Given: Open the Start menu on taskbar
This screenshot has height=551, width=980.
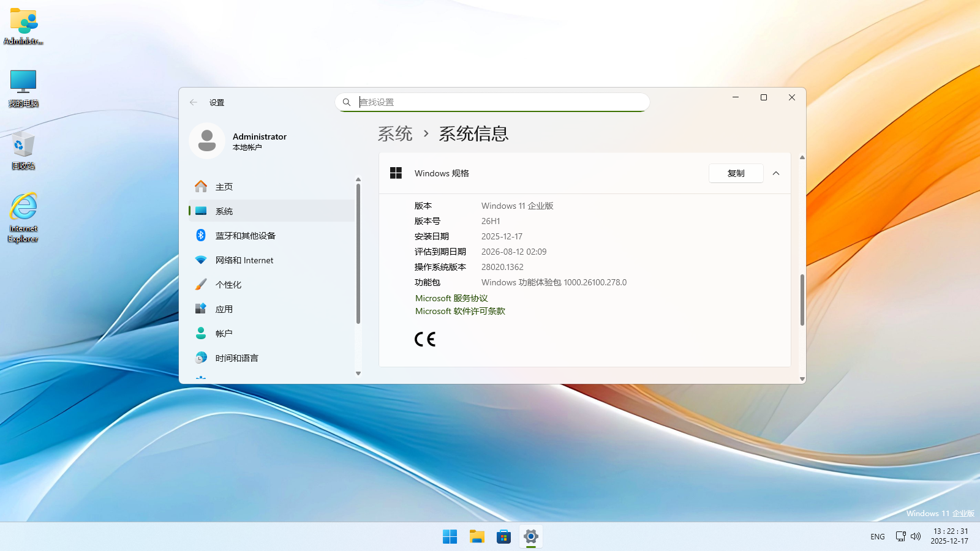Looking at the screenshot, I should click(450, 537).
